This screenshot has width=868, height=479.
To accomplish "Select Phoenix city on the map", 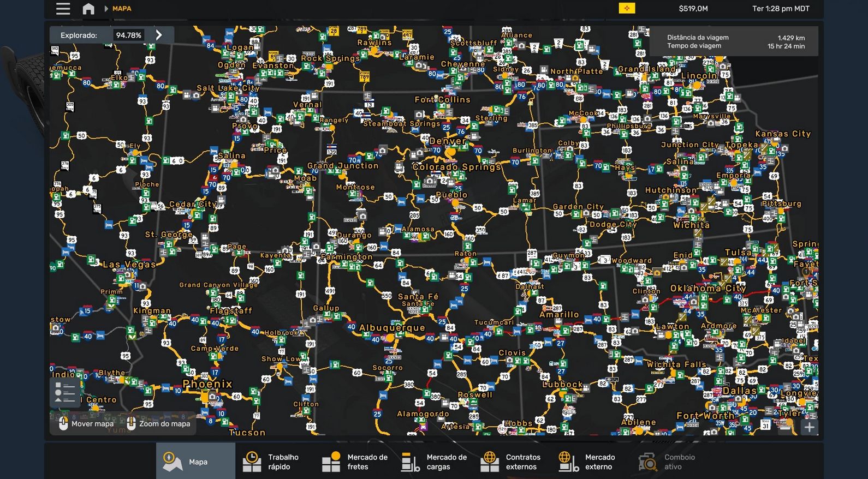I will (x=207, y=384).
